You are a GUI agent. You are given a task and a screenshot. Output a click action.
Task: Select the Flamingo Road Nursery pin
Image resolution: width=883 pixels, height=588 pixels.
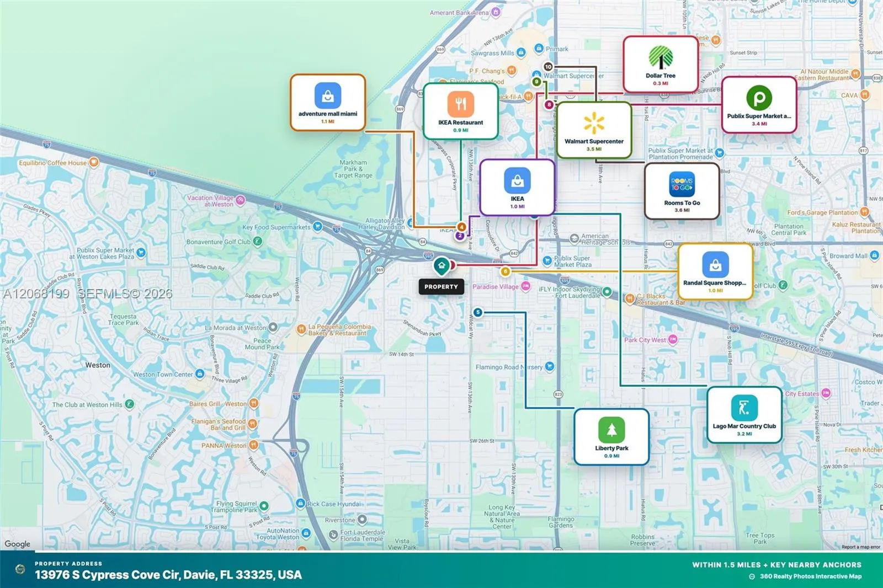click(549, 366)
